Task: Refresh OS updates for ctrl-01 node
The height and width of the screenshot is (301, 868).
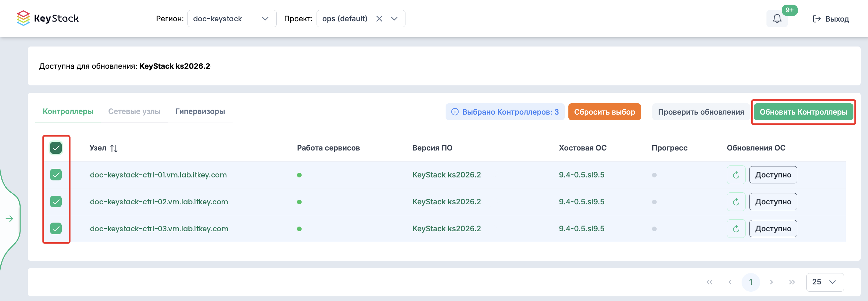Action: pyautogui.click(x=736, y=175)
